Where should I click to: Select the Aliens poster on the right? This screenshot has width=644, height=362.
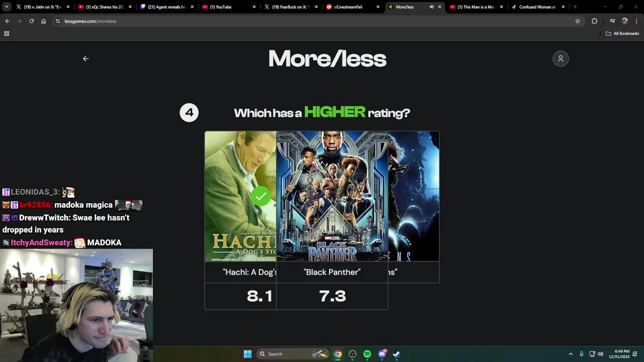[x=414, y=196]
